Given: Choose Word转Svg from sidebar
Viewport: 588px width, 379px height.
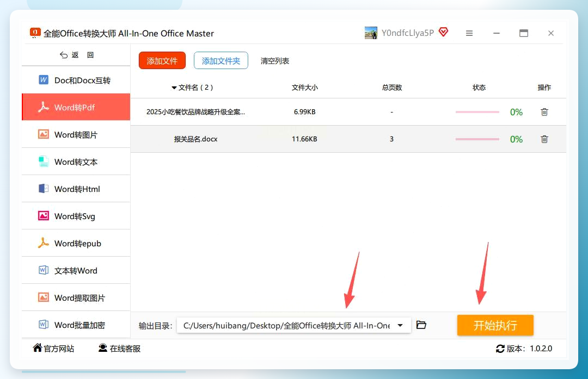Looking at the screenshot, I should (76, 216).
